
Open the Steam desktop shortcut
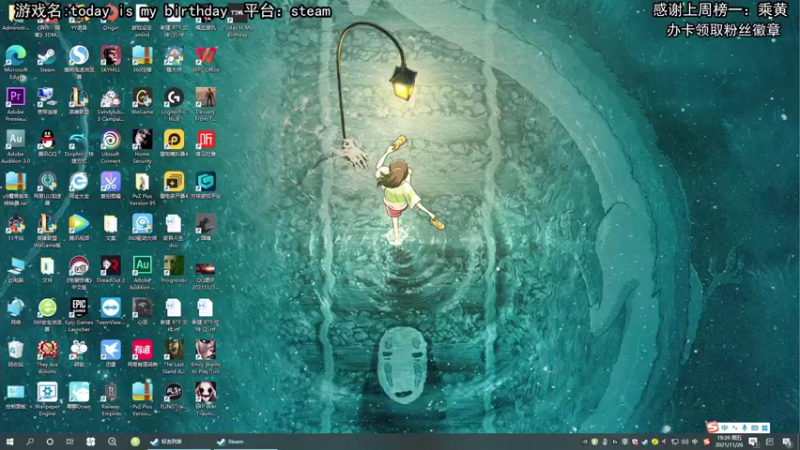pyautogui.click(x=47, y=57)
